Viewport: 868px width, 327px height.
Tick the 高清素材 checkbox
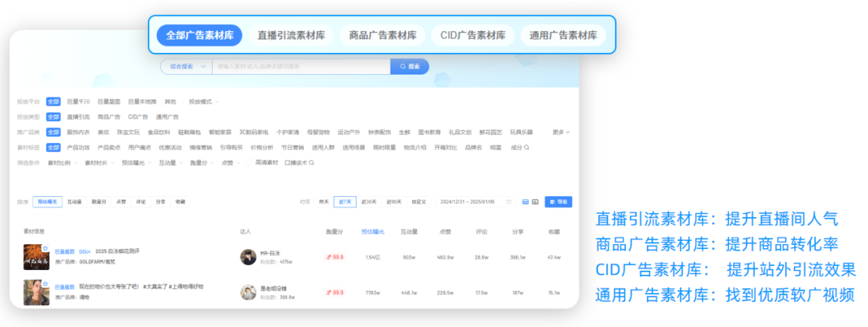click(x=249, y=162)
